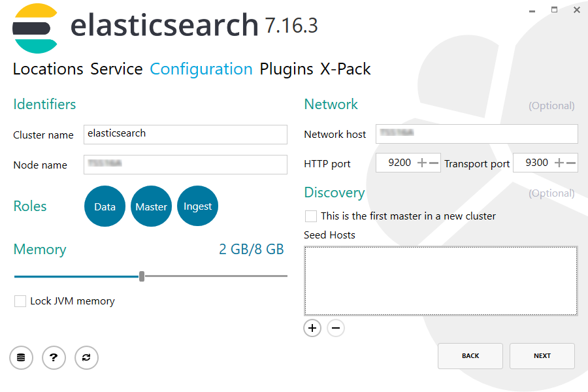Image resolution: width=588 pixels, height=392 pixels.
Task: Open the Plugins section
Action: pyautogui.click(x=285, y=69)
